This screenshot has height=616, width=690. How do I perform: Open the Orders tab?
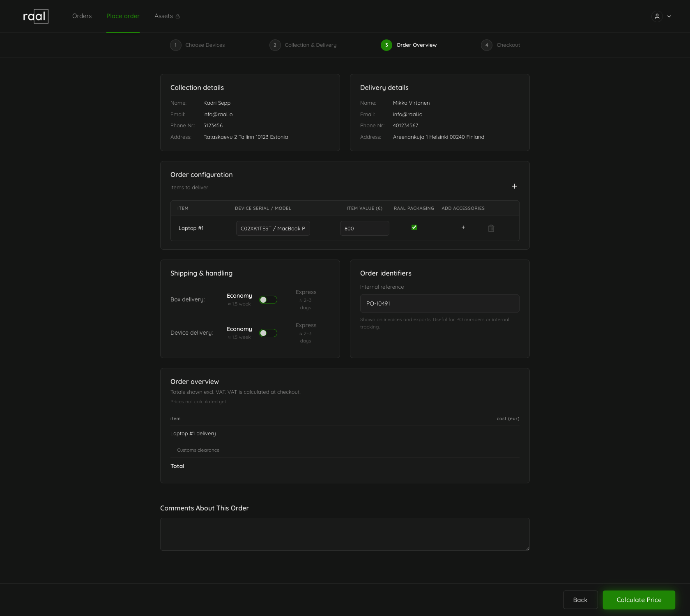82,16
